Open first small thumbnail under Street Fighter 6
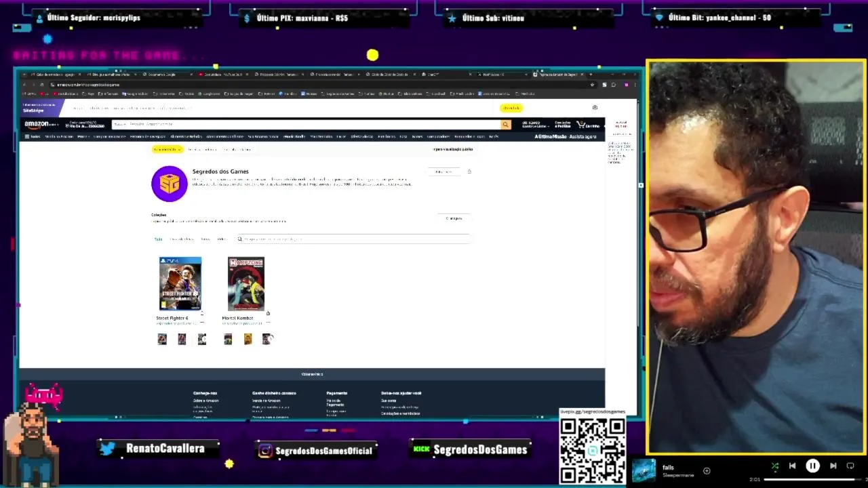The height and width of the screenshot is (488, 868). pyautogui.click(x=162, y=340)
